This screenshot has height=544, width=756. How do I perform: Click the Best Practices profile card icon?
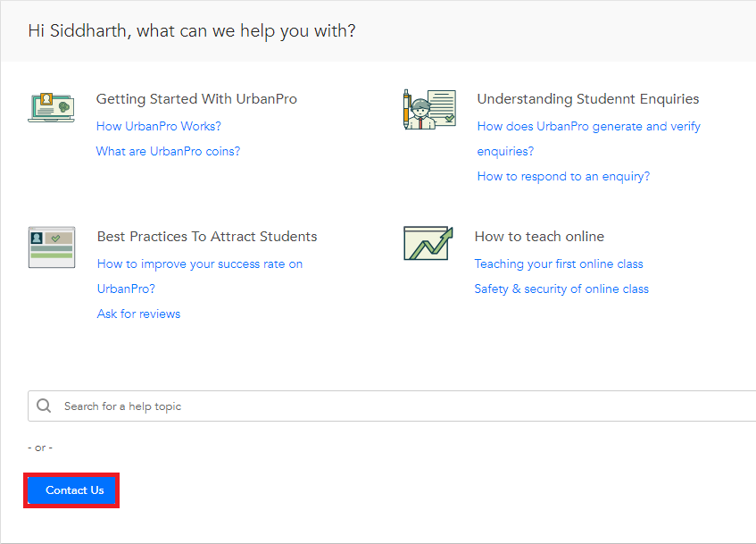pos(51,247)
